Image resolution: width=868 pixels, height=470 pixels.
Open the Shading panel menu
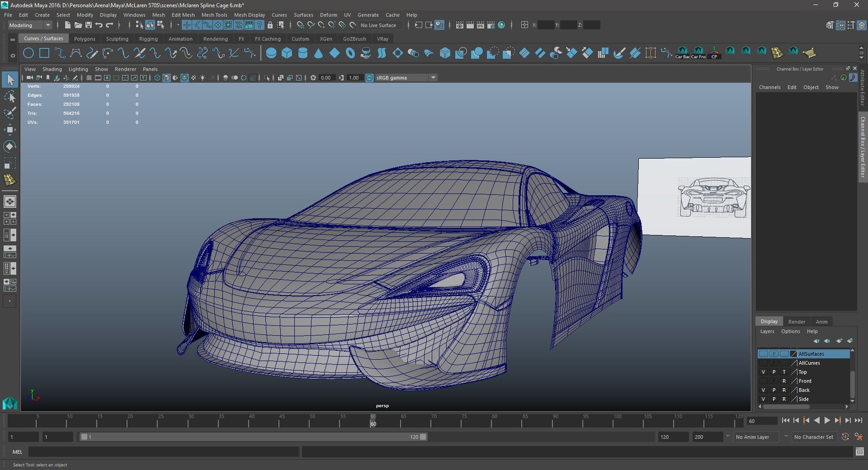pos(52,69)
